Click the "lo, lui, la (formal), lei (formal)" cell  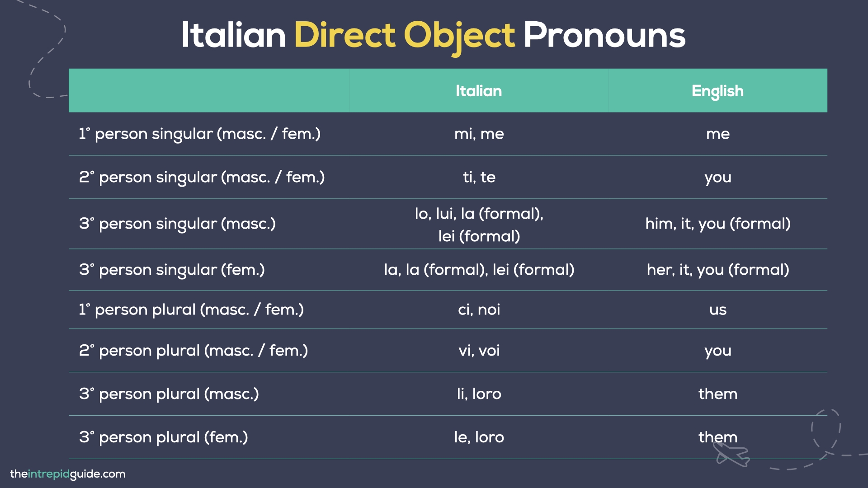click(x=479, y=225)
